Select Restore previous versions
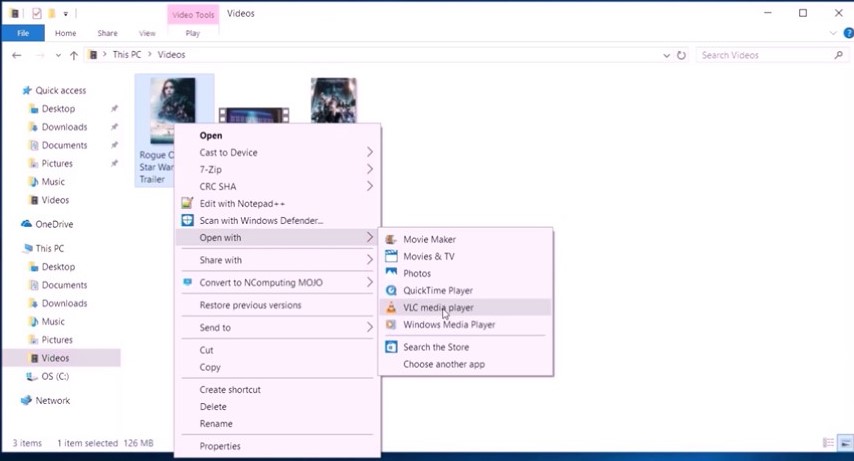 pyautogui.click(x=277, y=305)
